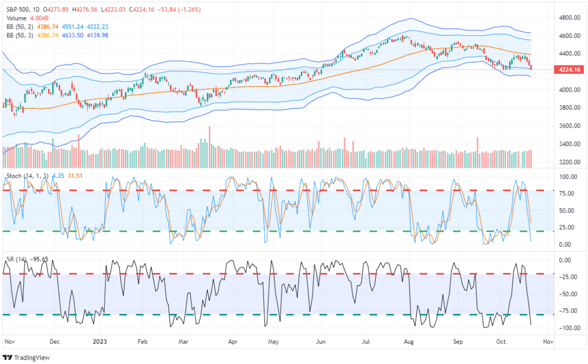Click the Aug label on time axis
The width and height of the screenshot is (588, 364).
click(x=409, y=342)
